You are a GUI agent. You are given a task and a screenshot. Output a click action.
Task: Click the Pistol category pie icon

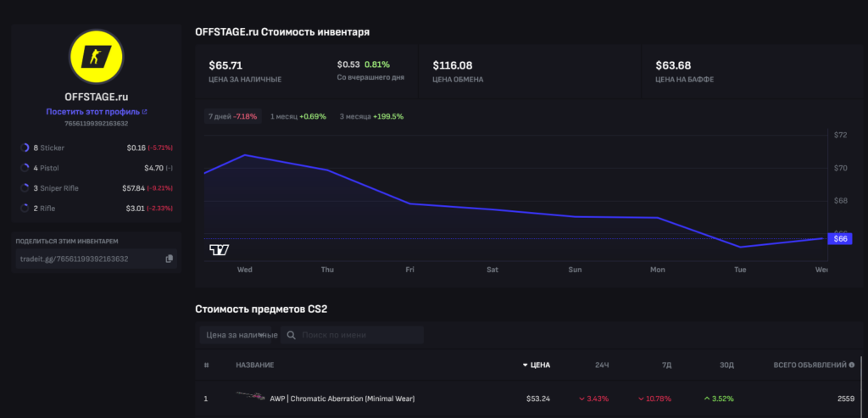pos(25,168)
